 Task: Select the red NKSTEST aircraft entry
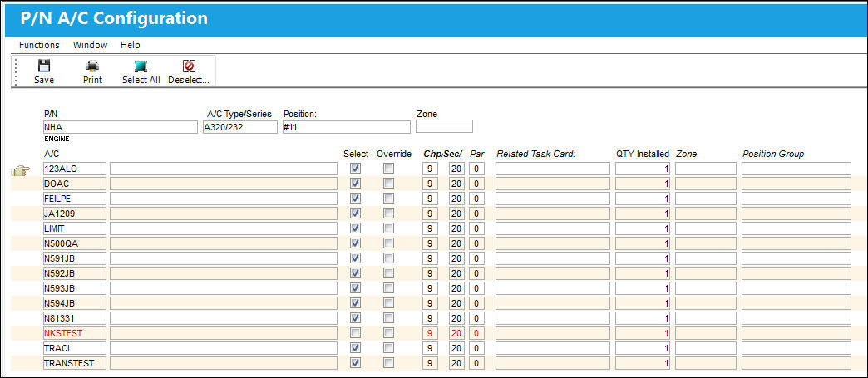75,333
